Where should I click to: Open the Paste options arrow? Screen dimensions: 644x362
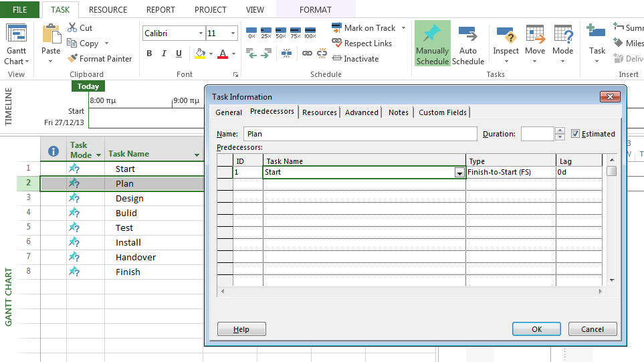tap(51, 61)
